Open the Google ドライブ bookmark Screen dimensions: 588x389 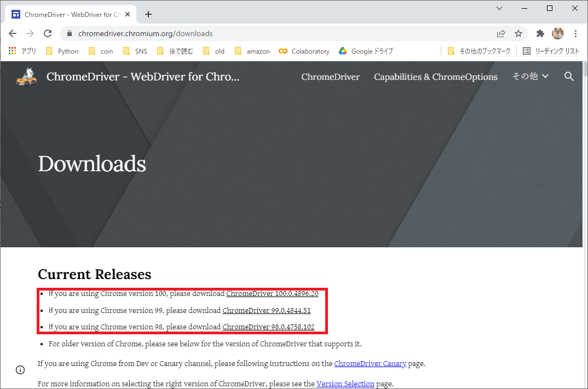pos(366,51)
